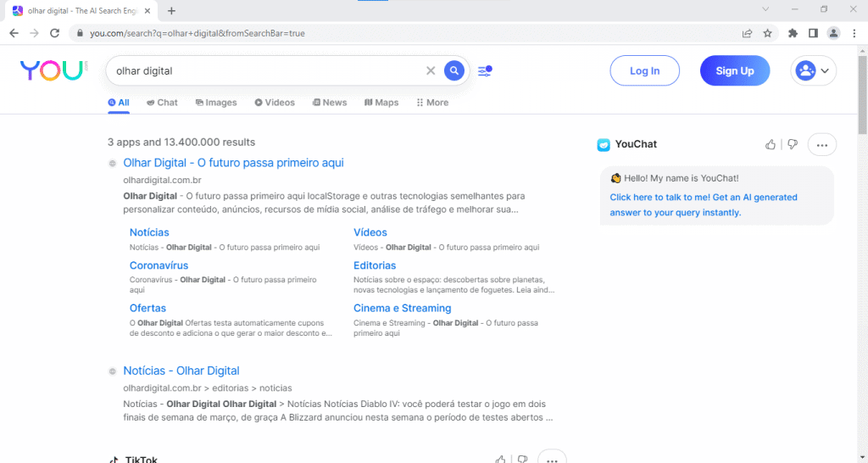Share this page from the address bar
The image size is (868, 463).
click(747, 33)
